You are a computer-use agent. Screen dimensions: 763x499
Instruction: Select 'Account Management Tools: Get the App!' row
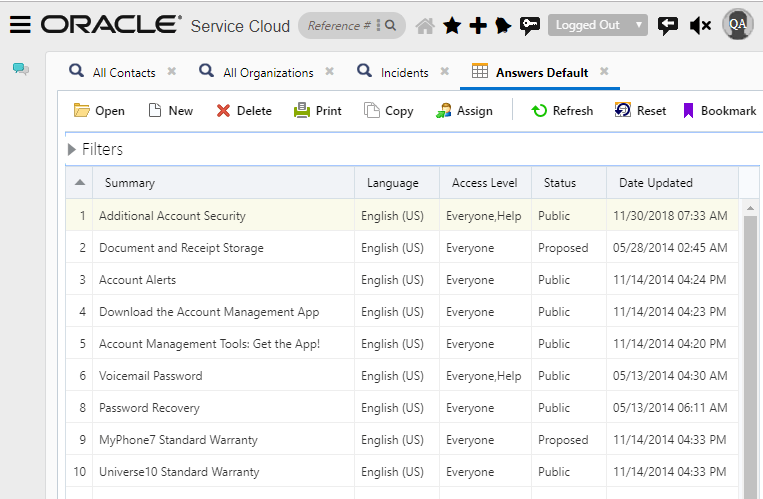click(x=402, y=344)
